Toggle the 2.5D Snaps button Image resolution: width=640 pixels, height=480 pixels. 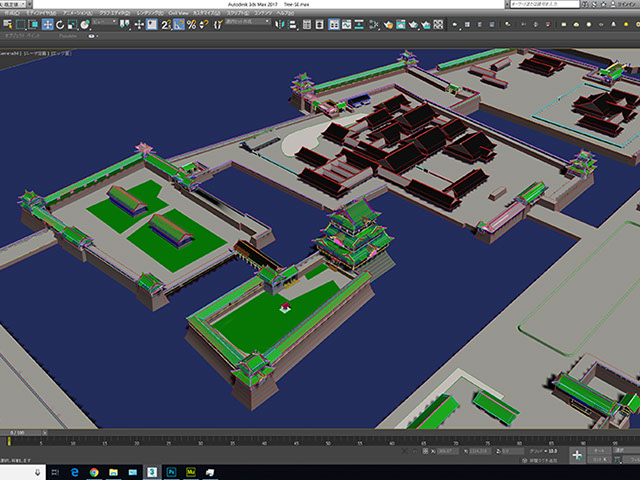(x=166, y=24)
